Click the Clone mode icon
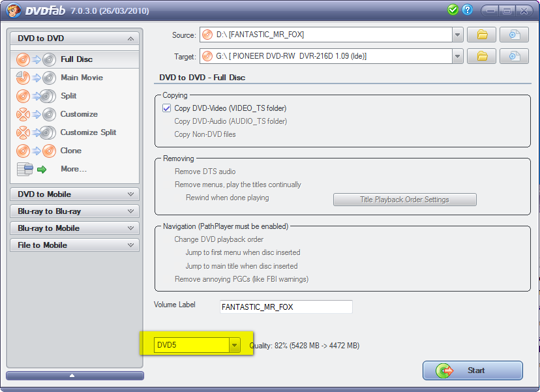 point(36,151)
